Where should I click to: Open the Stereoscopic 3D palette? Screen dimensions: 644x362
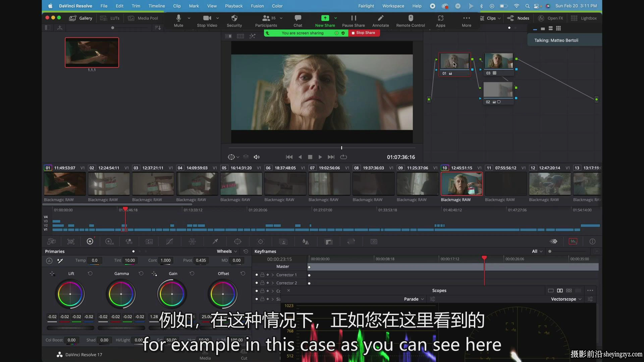click(374, 241)
